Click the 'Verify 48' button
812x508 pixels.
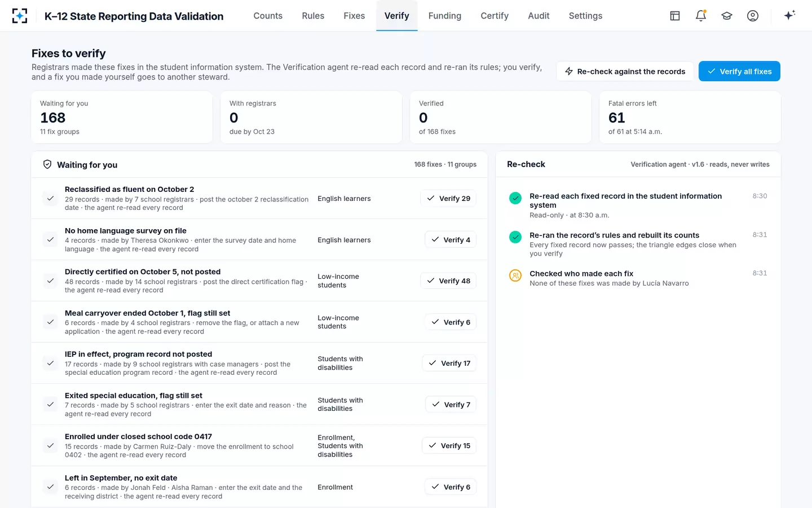(x=448, y=281)
